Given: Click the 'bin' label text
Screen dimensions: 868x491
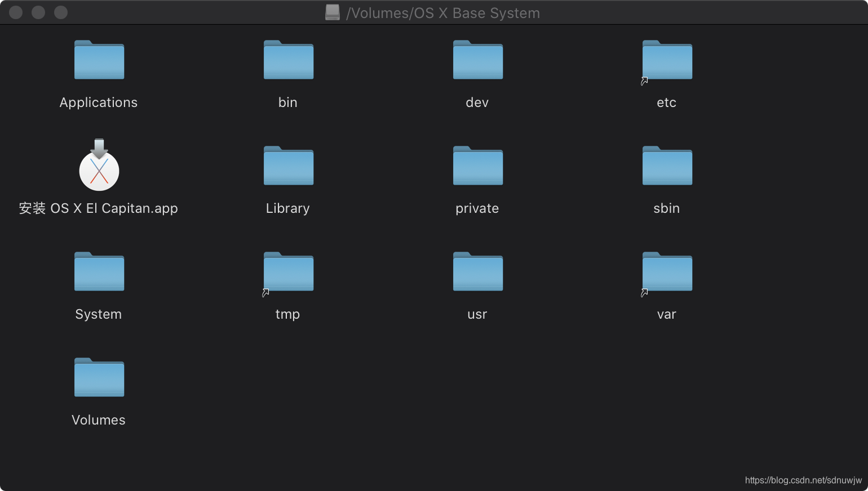Looking at the screenshot, I should (x=288, y=102).
